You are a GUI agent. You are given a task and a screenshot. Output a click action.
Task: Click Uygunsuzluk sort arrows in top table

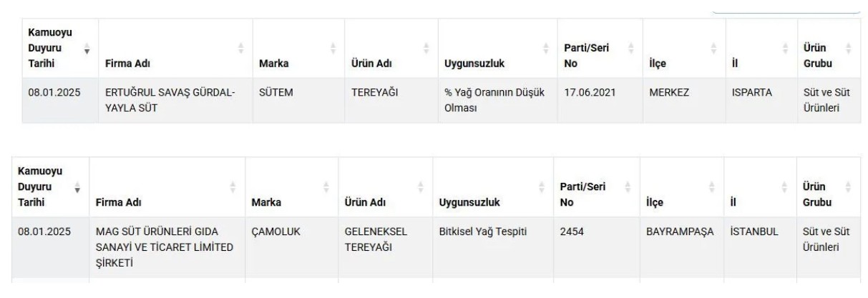[545, 49]
